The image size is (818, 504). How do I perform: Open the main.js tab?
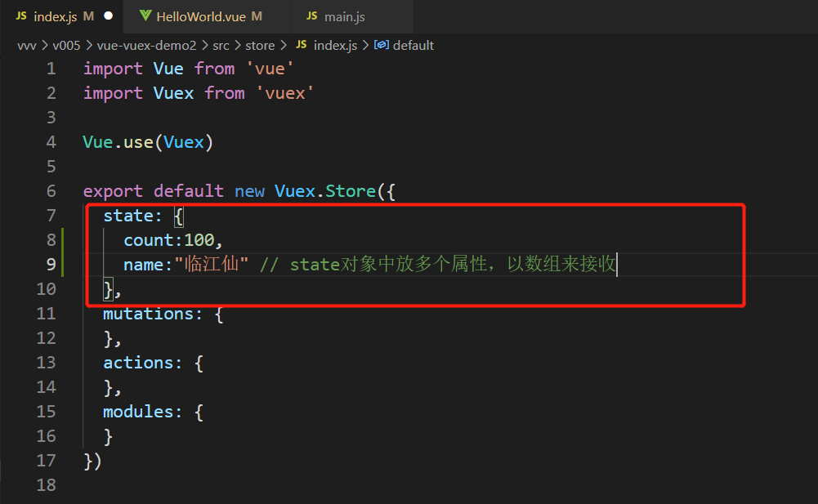coord(352,16)
